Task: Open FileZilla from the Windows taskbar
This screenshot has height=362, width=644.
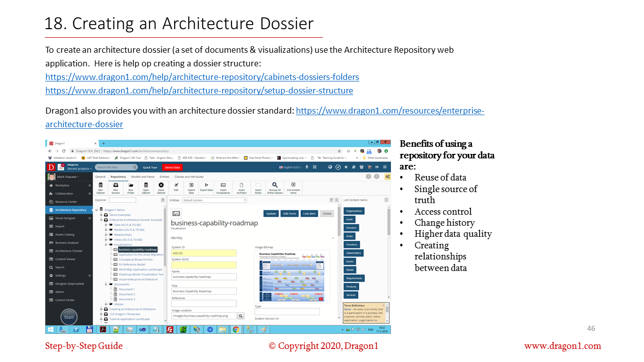Action: point(170,330)
